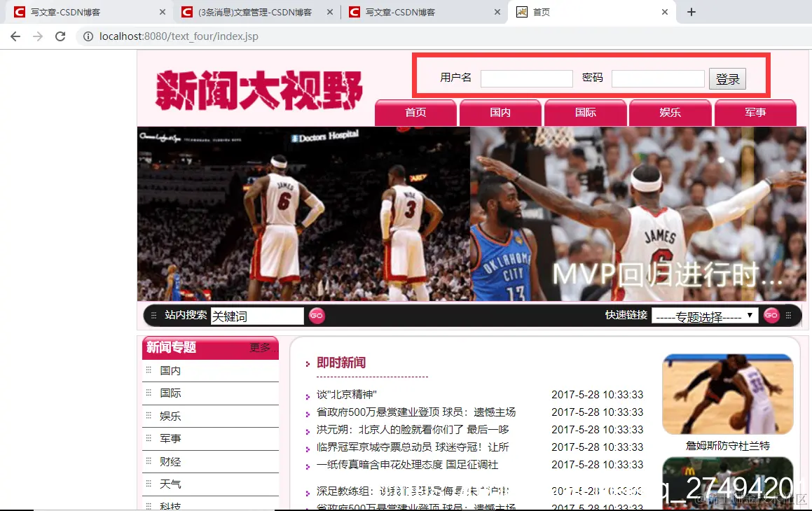Select 天气 in the 新闻专题 sidebar

[170, 484]
